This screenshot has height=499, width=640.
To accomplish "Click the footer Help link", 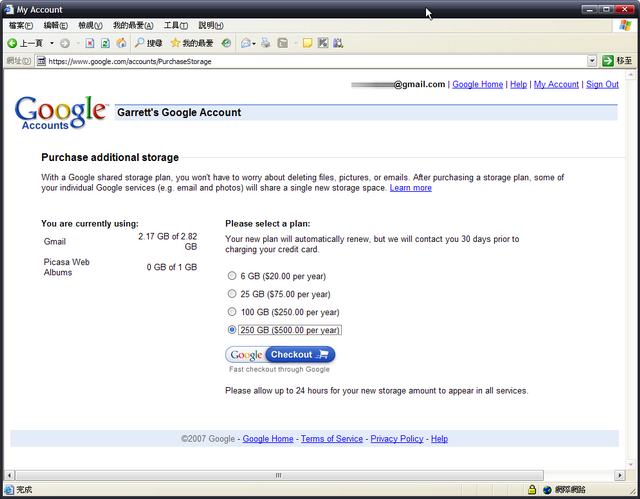I will point(439,439).
